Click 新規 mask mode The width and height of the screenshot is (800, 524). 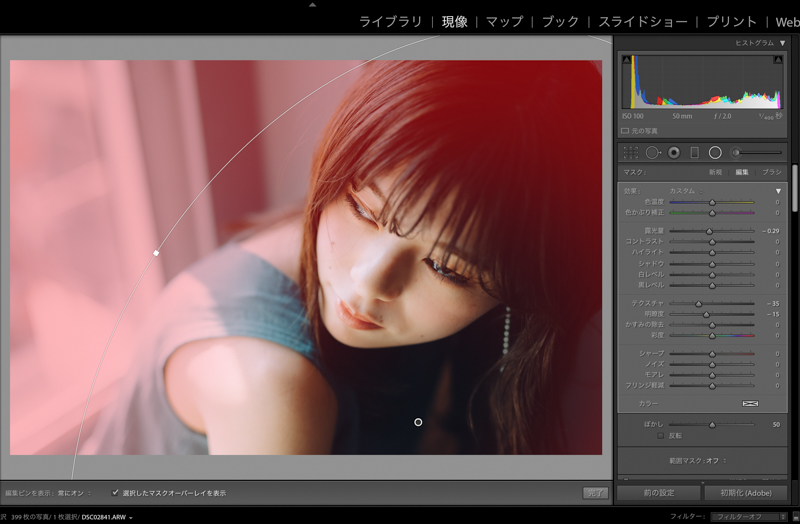point(715,172)
